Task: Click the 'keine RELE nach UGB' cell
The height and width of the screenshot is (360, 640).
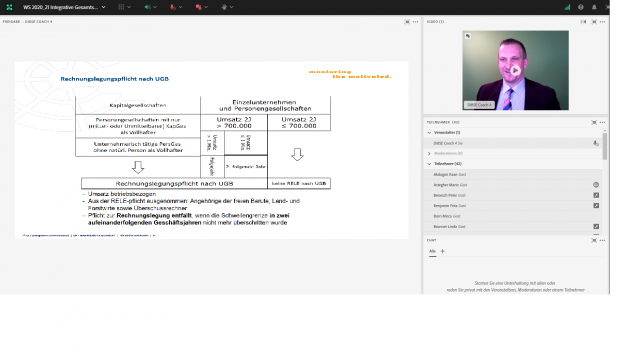Action: click(299, 184)
